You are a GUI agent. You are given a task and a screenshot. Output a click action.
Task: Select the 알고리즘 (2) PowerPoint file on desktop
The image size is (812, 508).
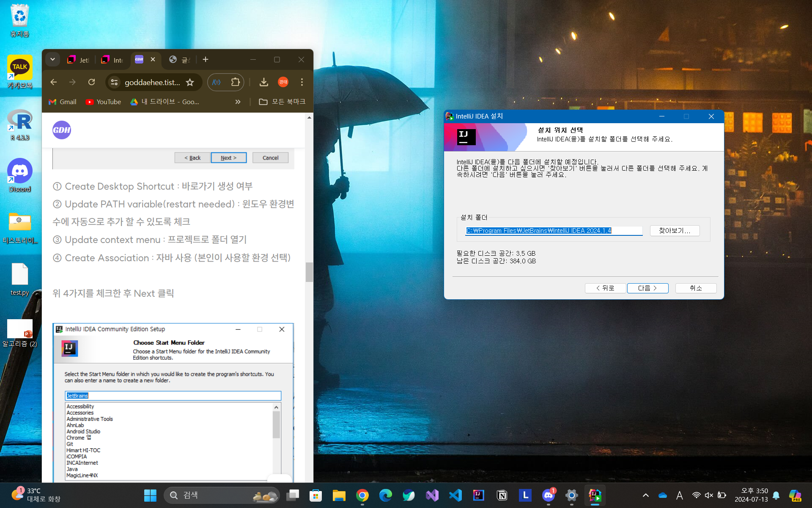(x=19, y=333)
